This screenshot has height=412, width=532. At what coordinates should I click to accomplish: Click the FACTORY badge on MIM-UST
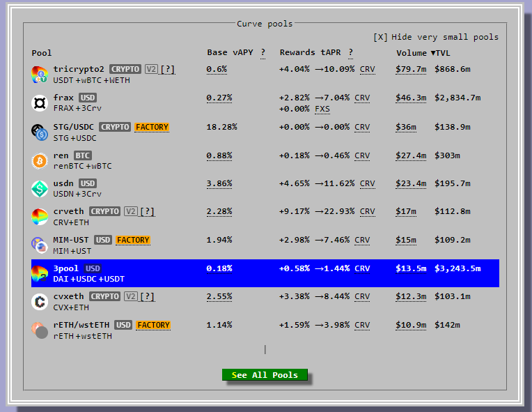133,240
